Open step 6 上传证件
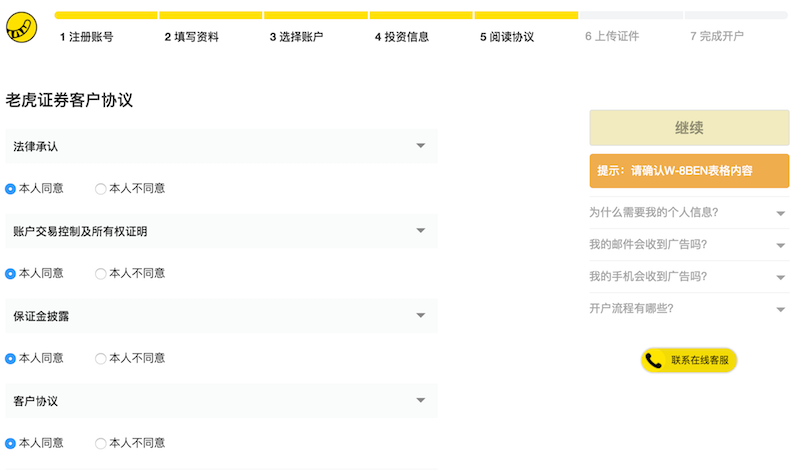Viewport: 800px width, 470px height. click(612, 36)
